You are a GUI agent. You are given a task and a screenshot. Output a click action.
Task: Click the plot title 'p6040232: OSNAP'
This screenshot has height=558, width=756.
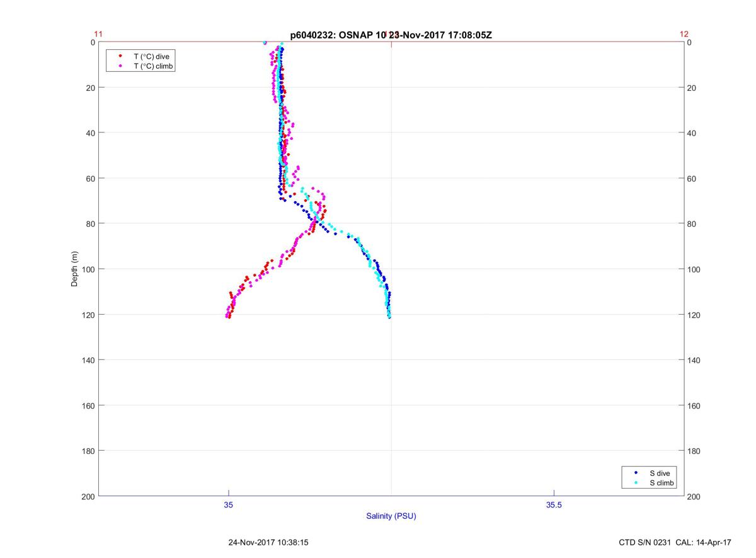coord(332,35)
